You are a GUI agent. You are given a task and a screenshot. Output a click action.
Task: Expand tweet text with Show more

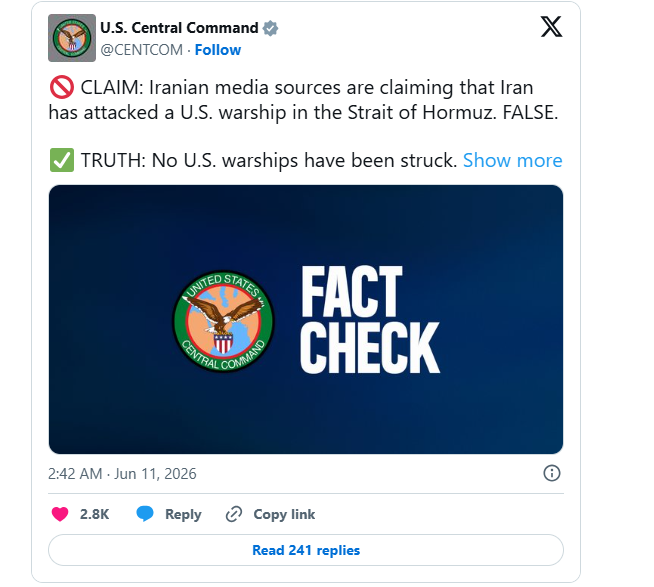(513, 160)
